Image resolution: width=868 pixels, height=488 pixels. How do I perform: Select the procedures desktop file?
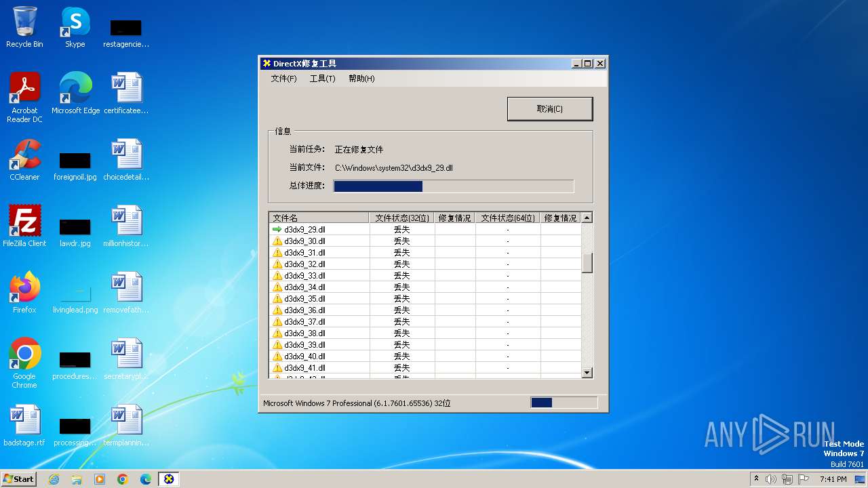pos(75,365)
